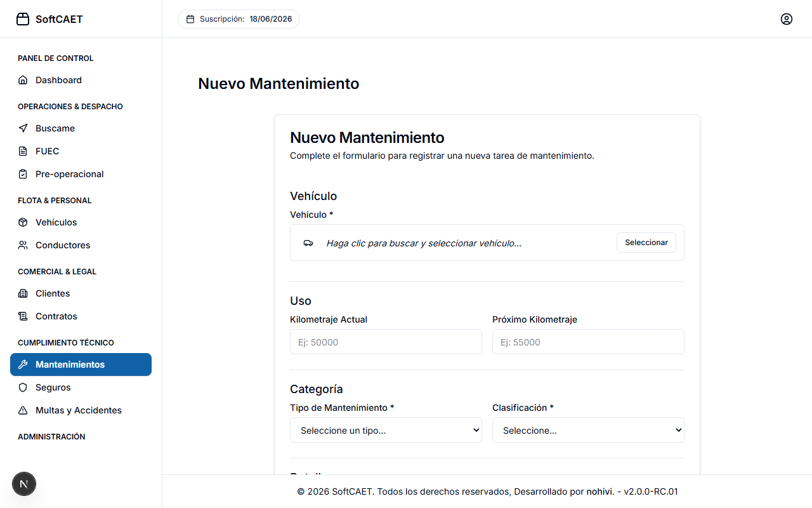Click the Pre-operacional clipboard icon
Viewport: 812px width, 508px height.
pos(23,174)
